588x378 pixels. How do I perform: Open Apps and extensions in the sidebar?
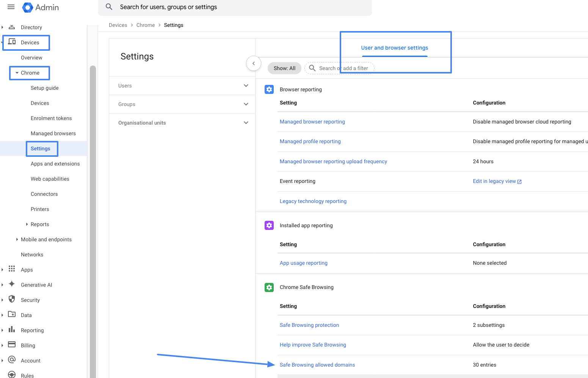click(x=55, y=164)
